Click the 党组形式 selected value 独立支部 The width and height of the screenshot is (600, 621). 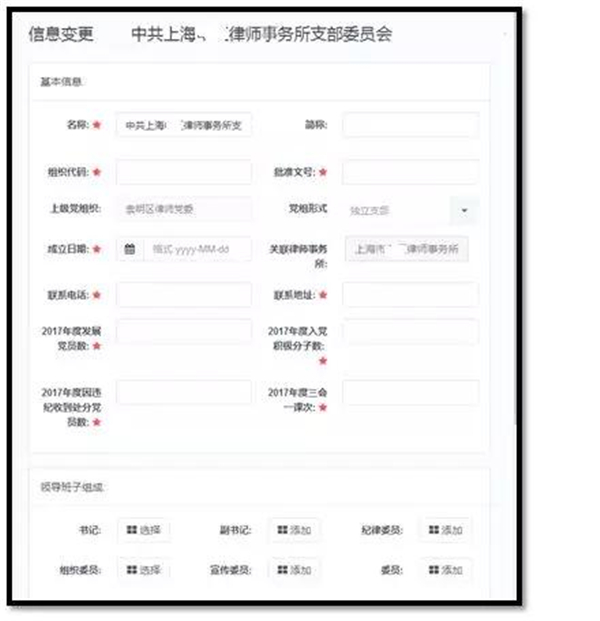(369, 210)
